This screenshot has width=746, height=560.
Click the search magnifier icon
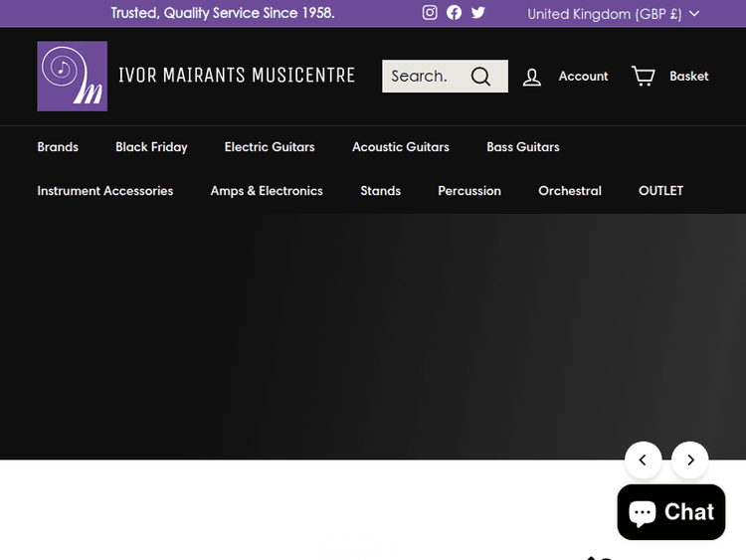(x=481, y=77)
